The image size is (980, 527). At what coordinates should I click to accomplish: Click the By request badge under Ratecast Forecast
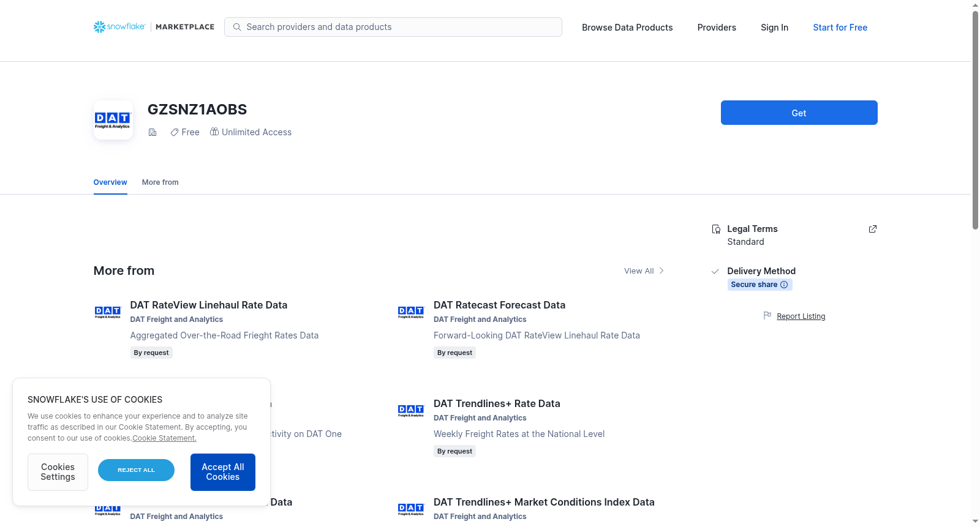point(454,353)
